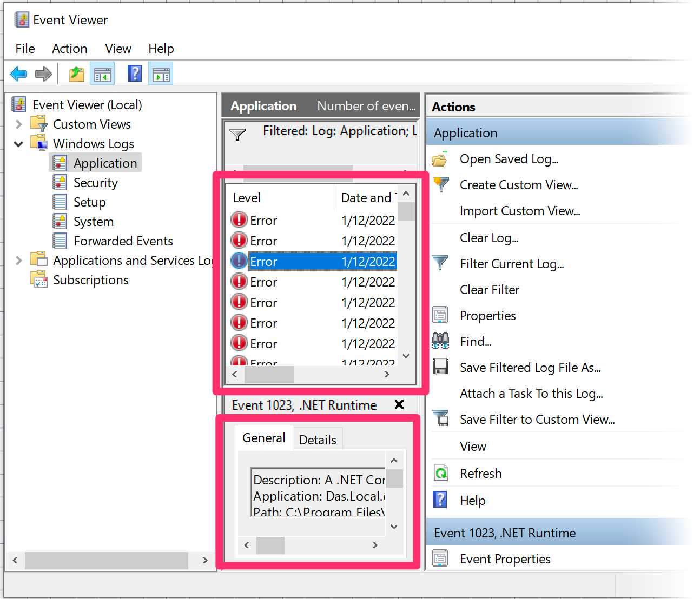Click the Forward arrow toolbar icon
Viewport: 700px width, 599px height.
tap(43, 74)
